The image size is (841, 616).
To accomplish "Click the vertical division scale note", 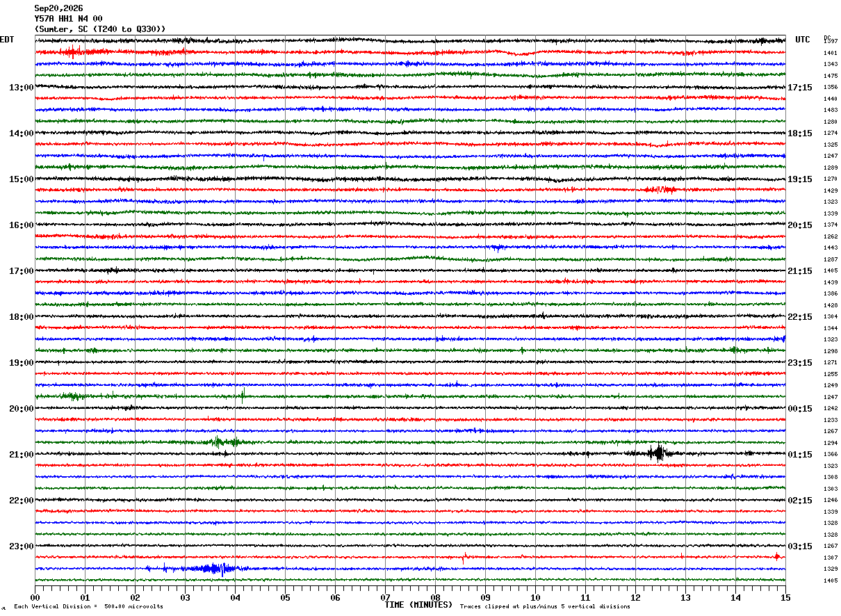I will (89, 606).
